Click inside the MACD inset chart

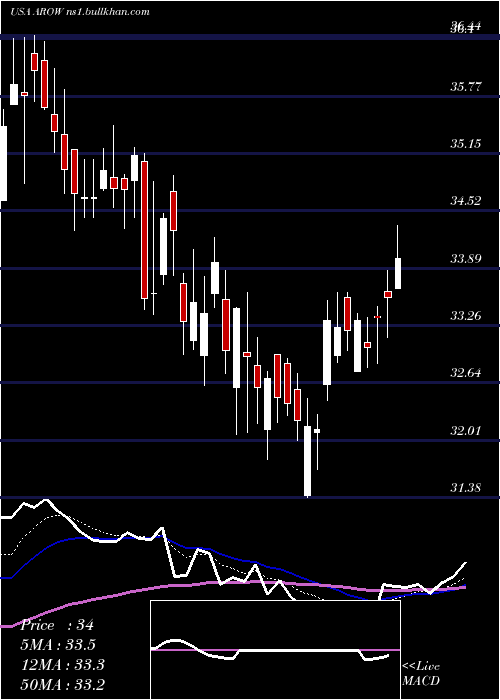click(275, 650)
